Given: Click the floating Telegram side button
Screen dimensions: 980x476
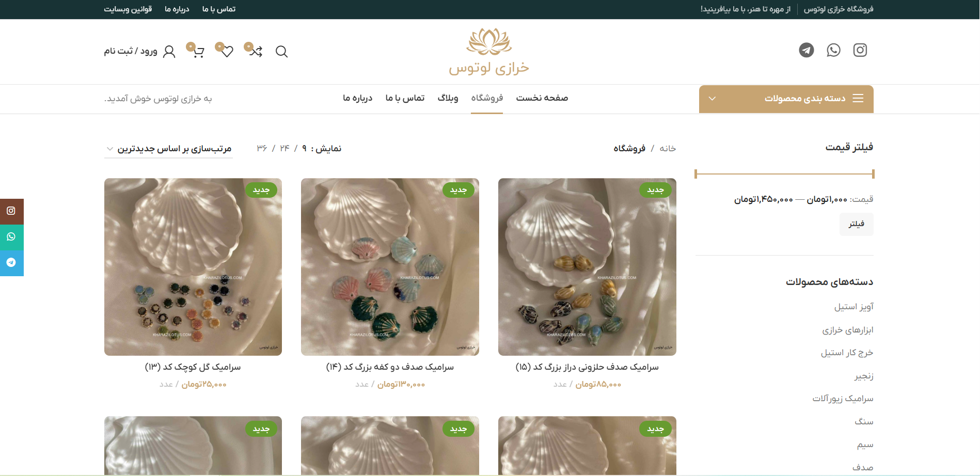Looking at the screenshot, I should pos(11,263).
